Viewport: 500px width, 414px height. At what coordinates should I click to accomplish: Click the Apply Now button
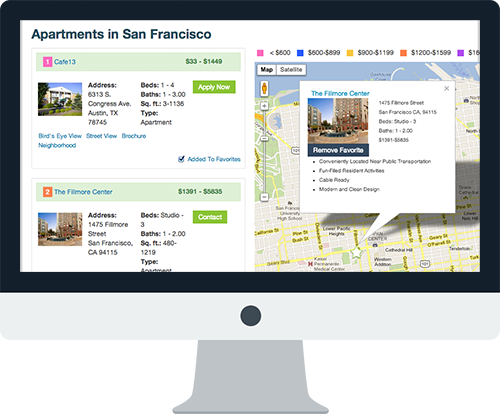214,87
